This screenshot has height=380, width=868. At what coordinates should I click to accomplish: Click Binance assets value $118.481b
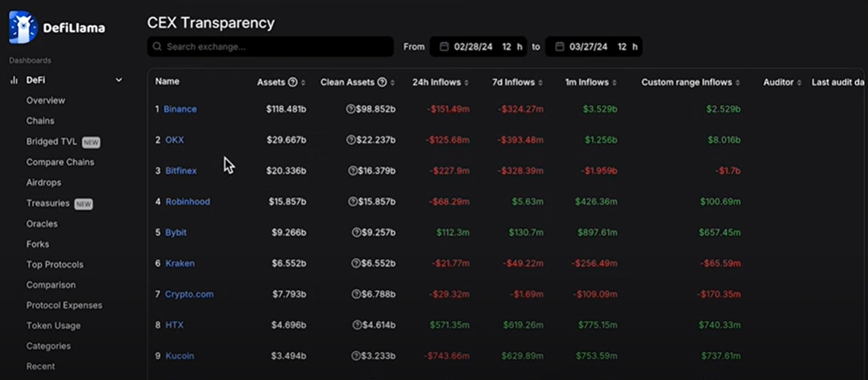tap(286, 110)
